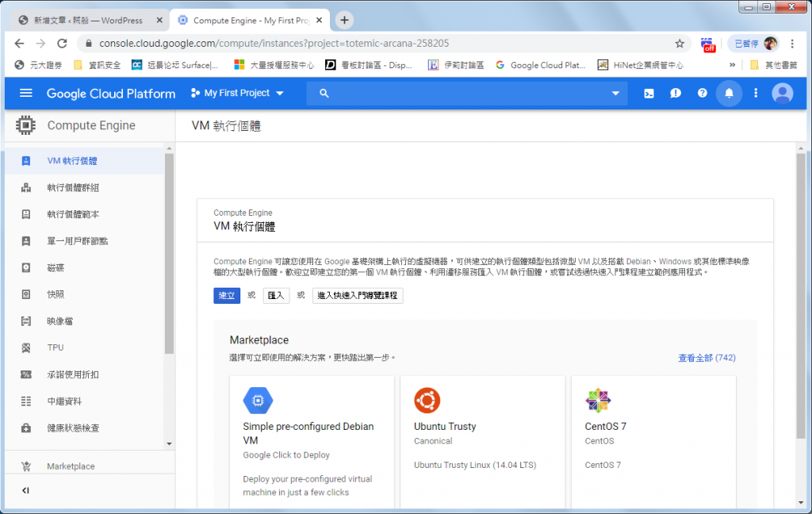The height and width of the screenshot is (514, 812).
Task: Open 其他書籤 bookmarks folder
Action: [x=774, y=65]
